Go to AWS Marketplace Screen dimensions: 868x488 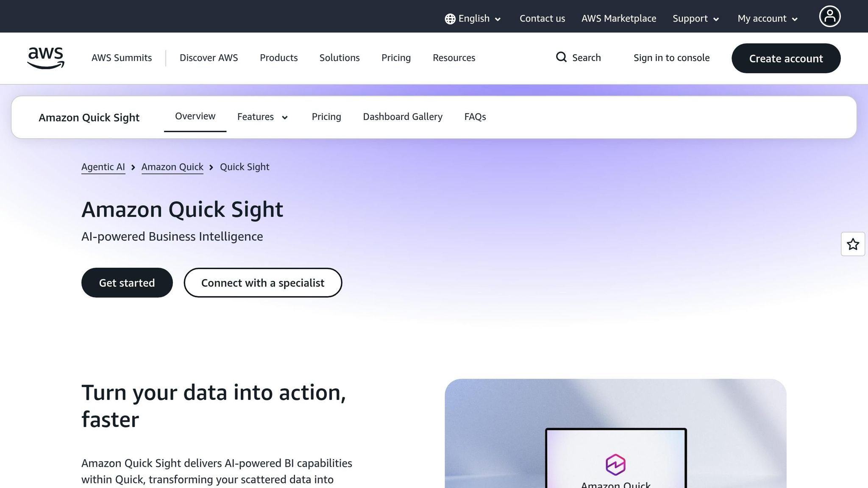618,19
